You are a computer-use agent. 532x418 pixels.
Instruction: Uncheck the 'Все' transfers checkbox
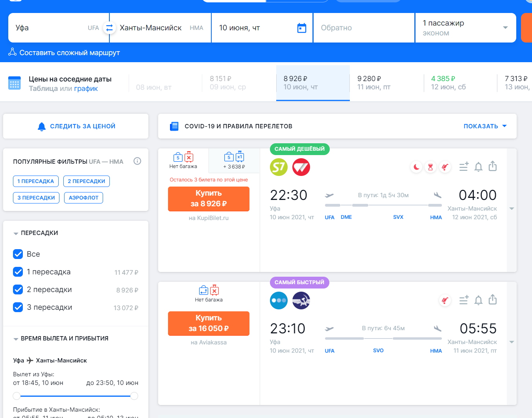pos(18,254)
